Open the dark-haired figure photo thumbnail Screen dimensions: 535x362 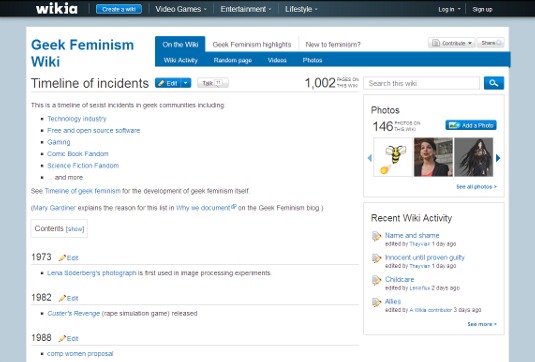pyautogui.click(x=474, y=157)
